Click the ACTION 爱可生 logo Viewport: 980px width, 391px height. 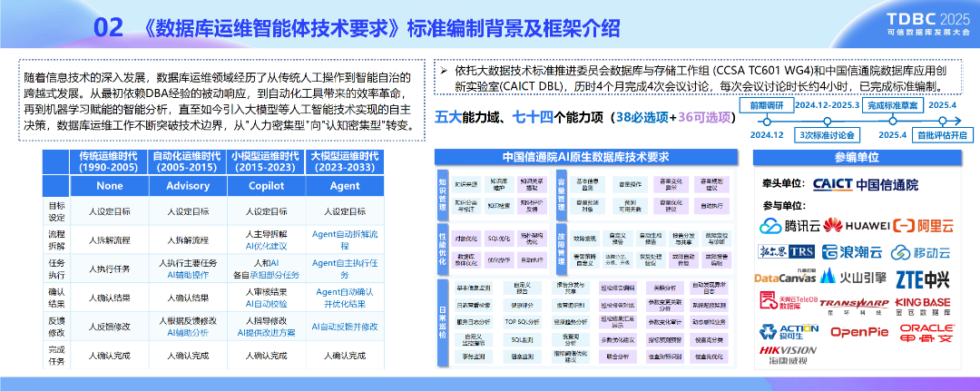point(789,332)
